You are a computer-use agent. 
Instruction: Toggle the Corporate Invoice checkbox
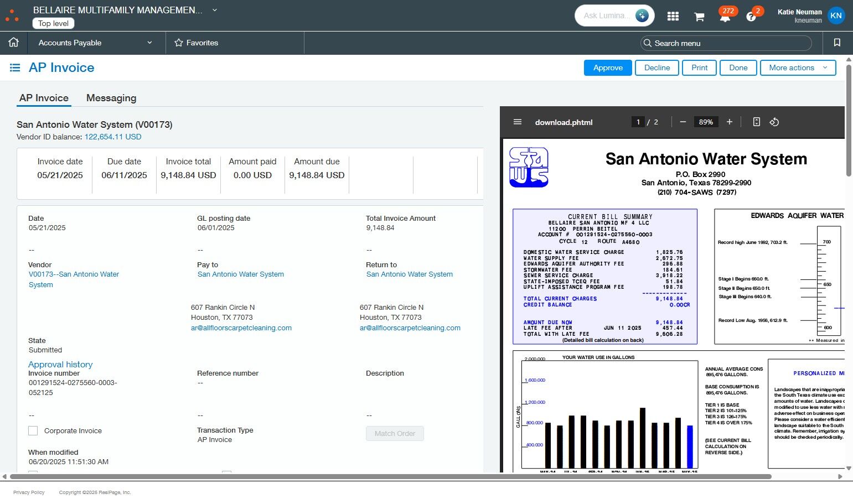click(x=33, y=430)
